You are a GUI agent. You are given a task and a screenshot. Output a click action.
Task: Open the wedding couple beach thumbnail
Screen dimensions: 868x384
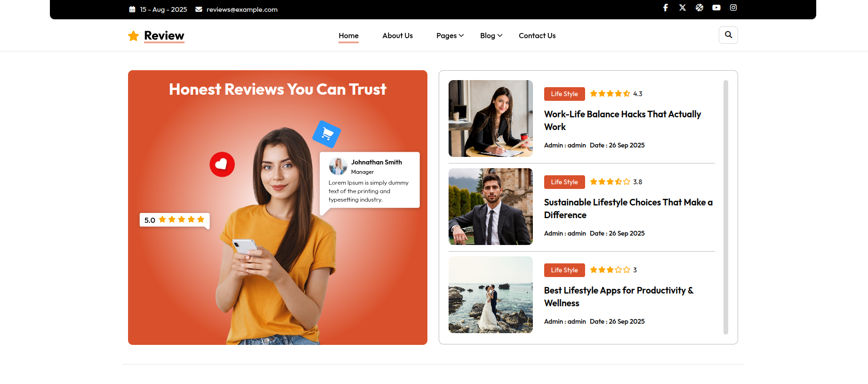point(490,294)
